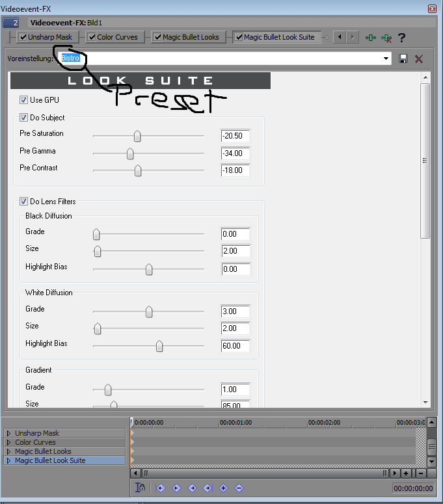Open plug-in help question mark

tap(401, 38)
